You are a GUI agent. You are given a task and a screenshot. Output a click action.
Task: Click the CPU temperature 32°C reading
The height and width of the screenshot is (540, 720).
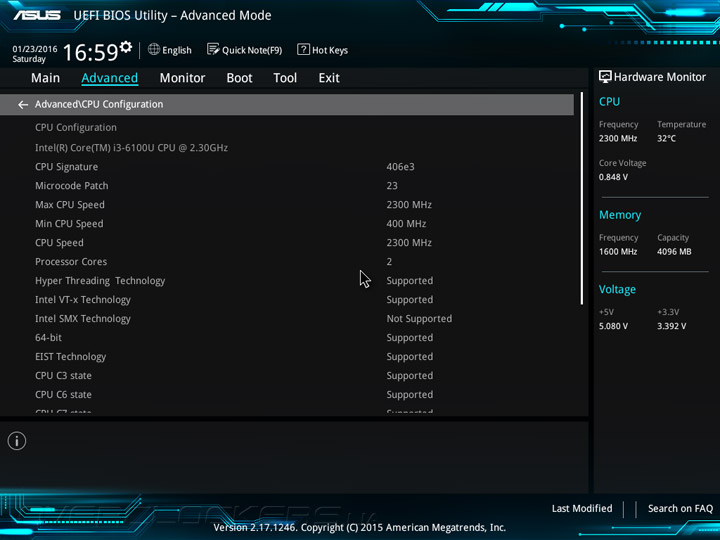click(666, 138)
